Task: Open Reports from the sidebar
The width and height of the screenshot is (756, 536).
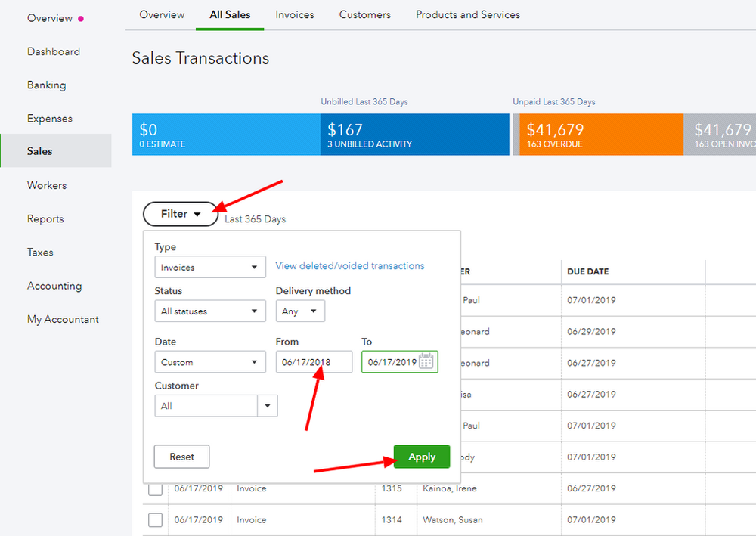Action: point(45,218)
